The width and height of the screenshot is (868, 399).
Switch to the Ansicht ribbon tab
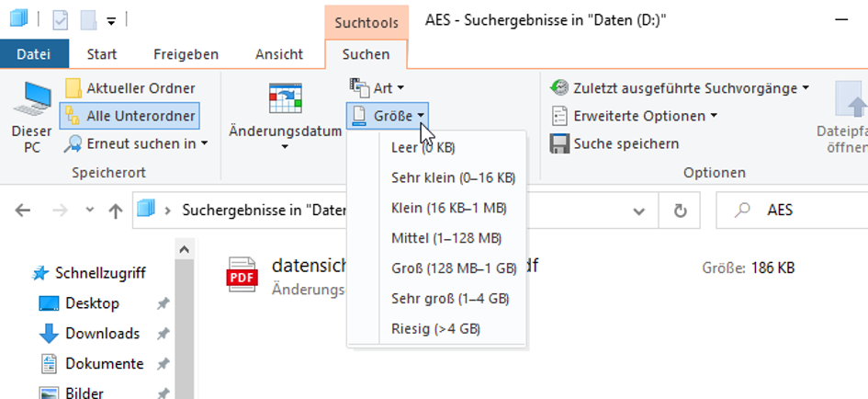278,54
